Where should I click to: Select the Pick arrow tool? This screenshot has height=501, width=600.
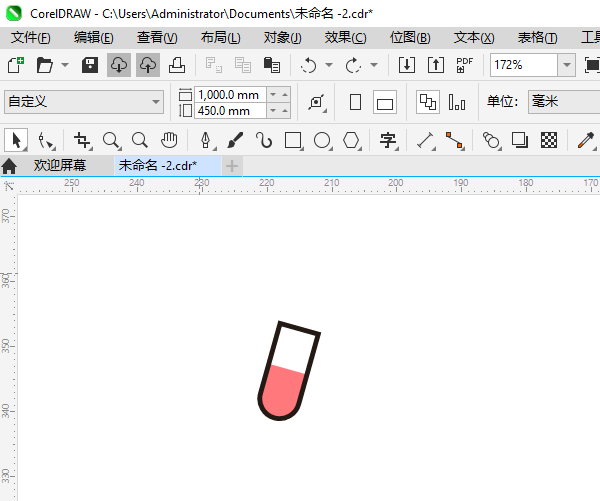click(x=16, y=140)
